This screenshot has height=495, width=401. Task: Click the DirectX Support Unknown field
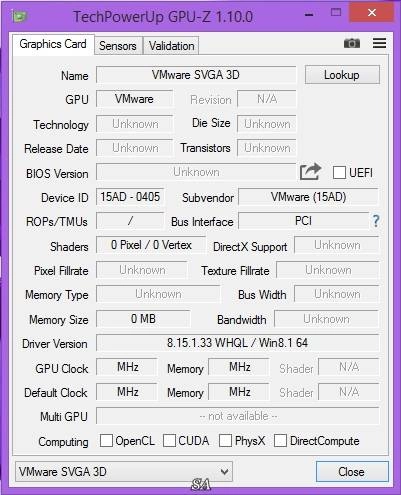(x=337, y=245)
